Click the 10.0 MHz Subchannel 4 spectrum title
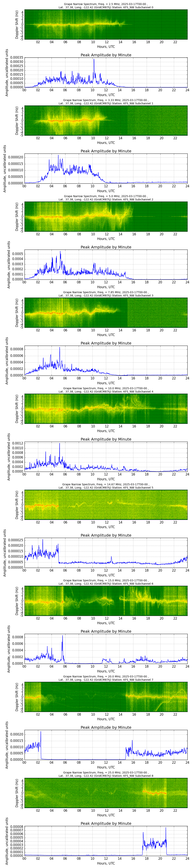This screenshot has width=193, height=868. coord(106,390)
